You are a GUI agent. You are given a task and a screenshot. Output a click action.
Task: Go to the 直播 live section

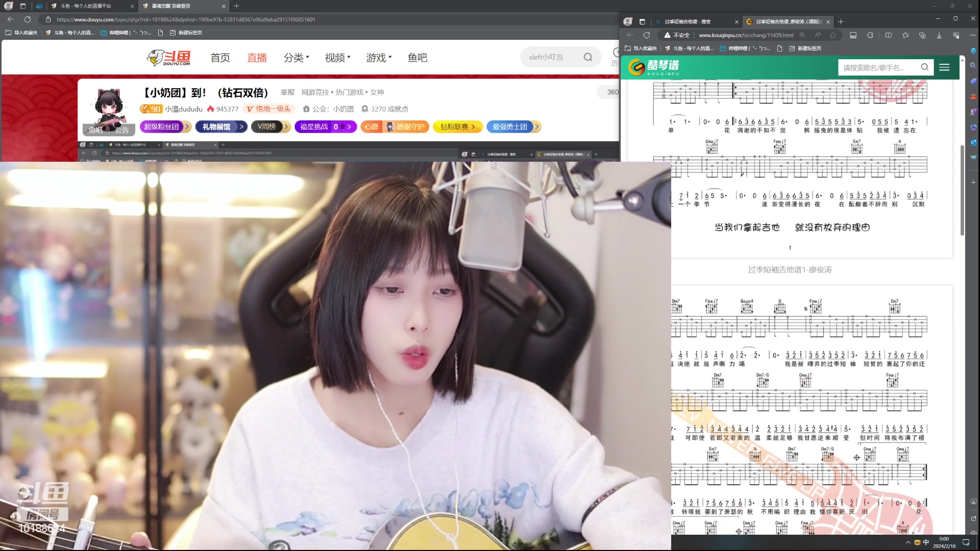pyautogui.click(x=257, y=58)
